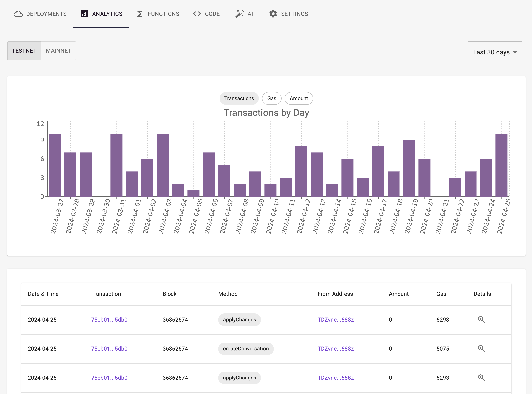Click the Transaction column header
This screenshot has height=394, width=532.
(x=106, y=294)
